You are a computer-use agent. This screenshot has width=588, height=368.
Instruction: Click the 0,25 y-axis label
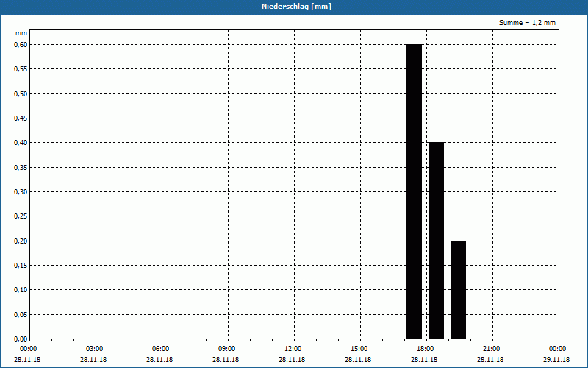(x=21, y=216)
